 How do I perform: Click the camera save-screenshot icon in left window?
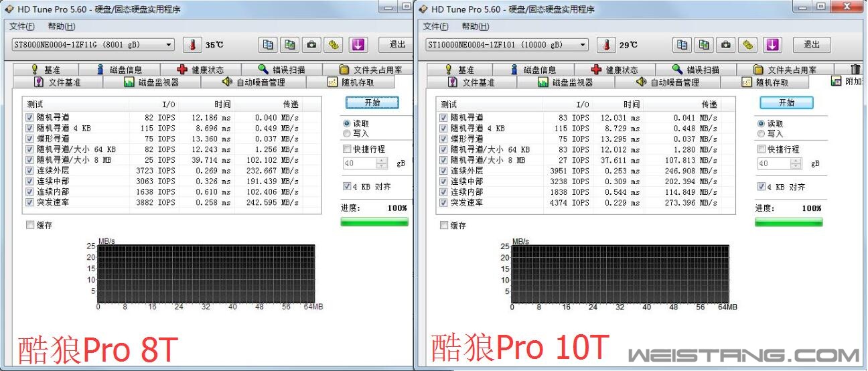click(x=311, y=45)
